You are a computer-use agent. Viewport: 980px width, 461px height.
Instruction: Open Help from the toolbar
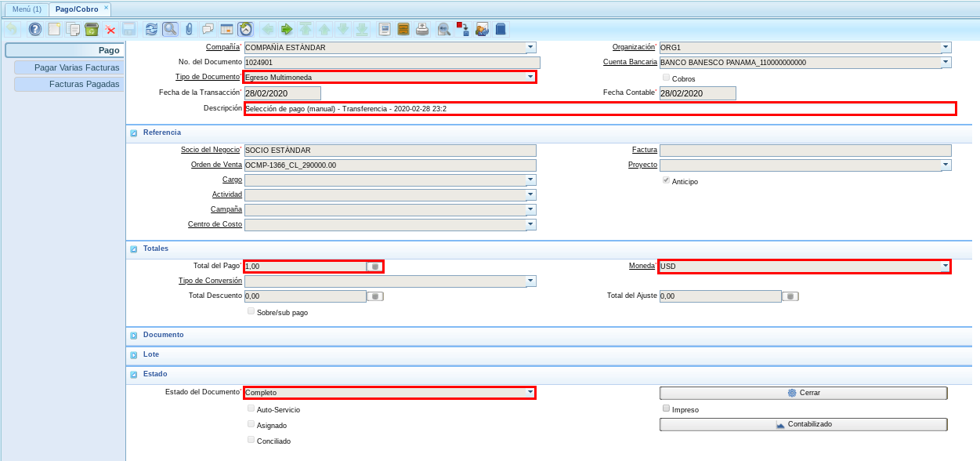35,29
